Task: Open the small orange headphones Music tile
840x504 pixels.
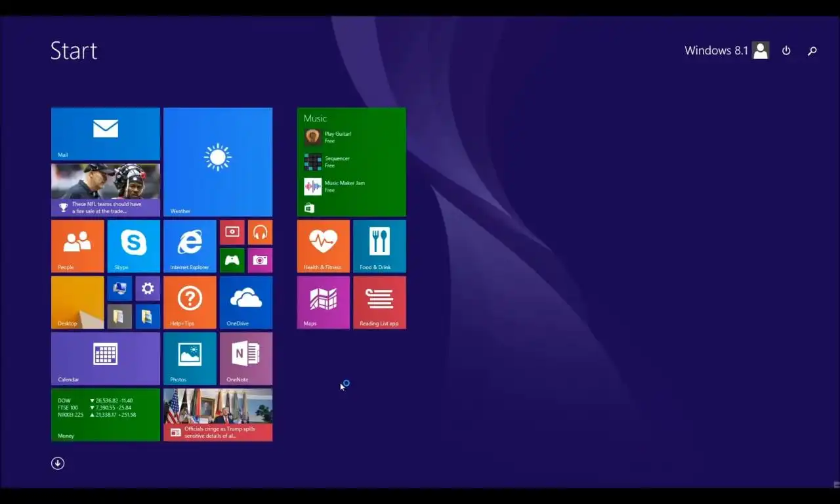Action: point(260,232)
